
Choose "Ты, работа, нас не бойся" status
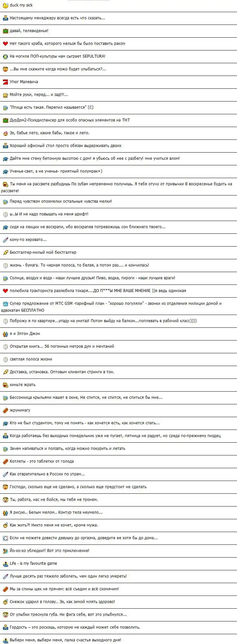click(x=54, y=500)
